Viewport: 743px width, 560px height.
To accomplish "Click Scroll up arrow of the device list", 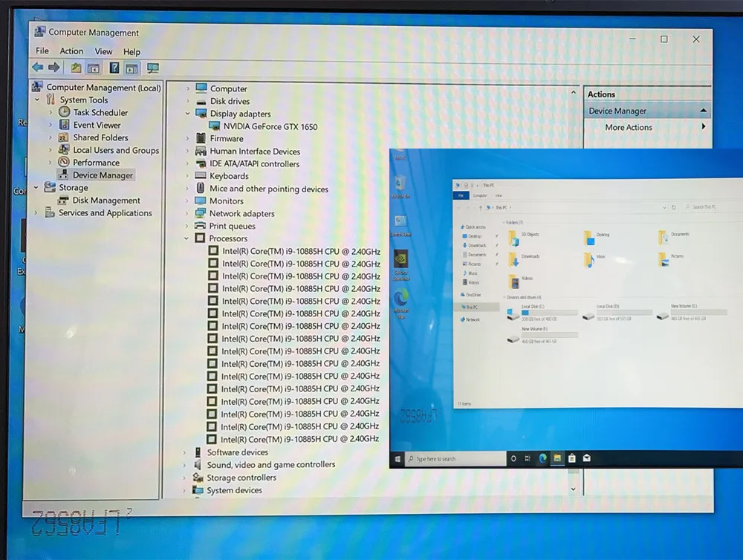I will pos(574,92).
